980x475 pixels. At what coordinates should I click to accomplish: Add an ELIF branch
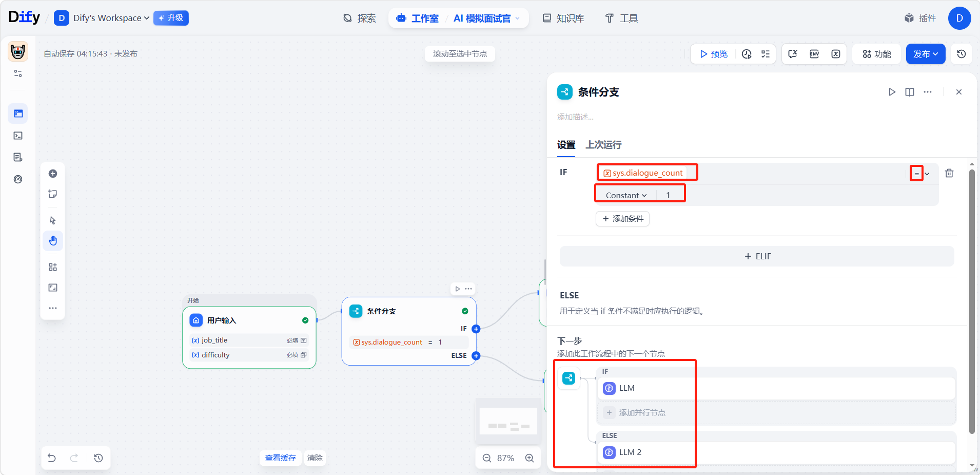coord(757,256)
